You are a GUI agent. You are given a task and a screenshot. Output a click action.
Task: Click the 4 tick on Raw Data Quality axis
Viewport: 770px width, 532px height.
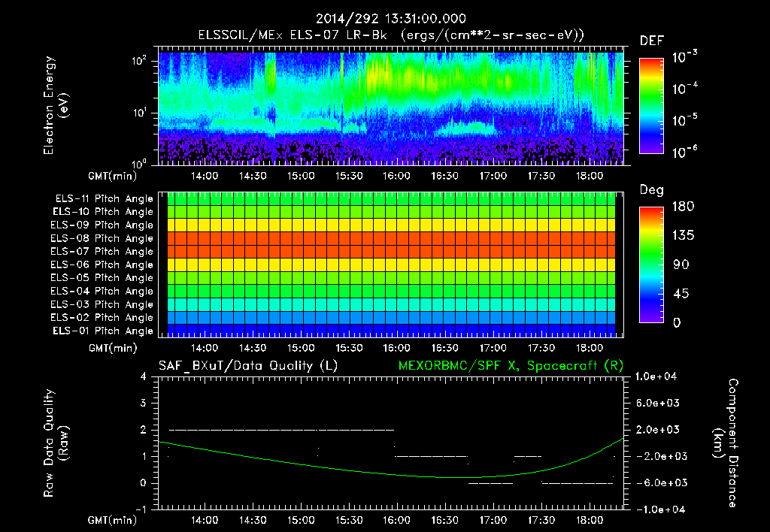(x=144, y=376)
